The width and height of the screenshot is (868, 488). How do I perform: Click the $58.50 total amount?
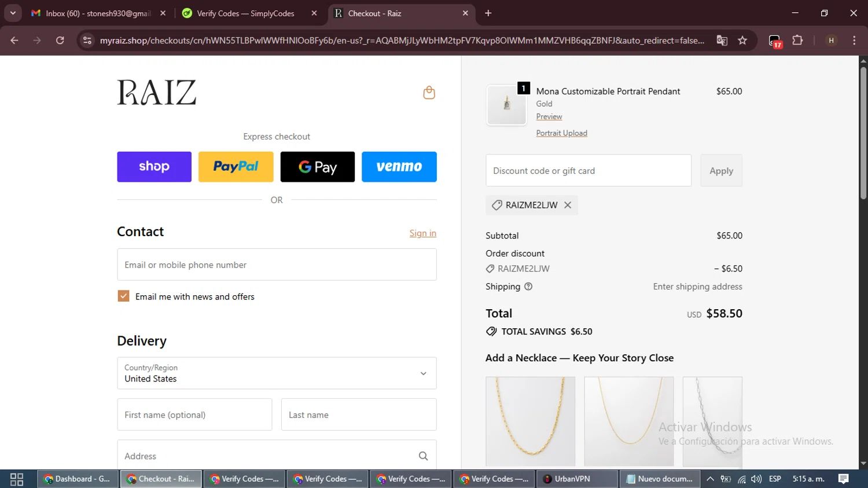pyautogui.click(x=724, y=313)
